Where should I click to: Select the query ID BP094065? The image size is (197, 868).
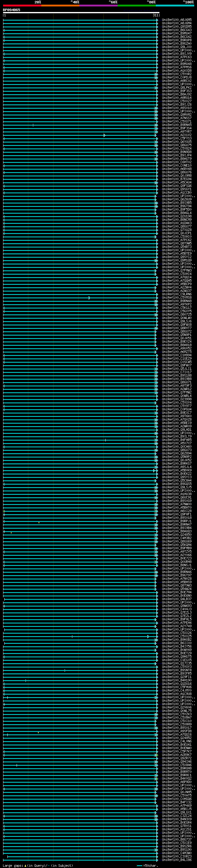pyautogui.click(x=11, y=10)
